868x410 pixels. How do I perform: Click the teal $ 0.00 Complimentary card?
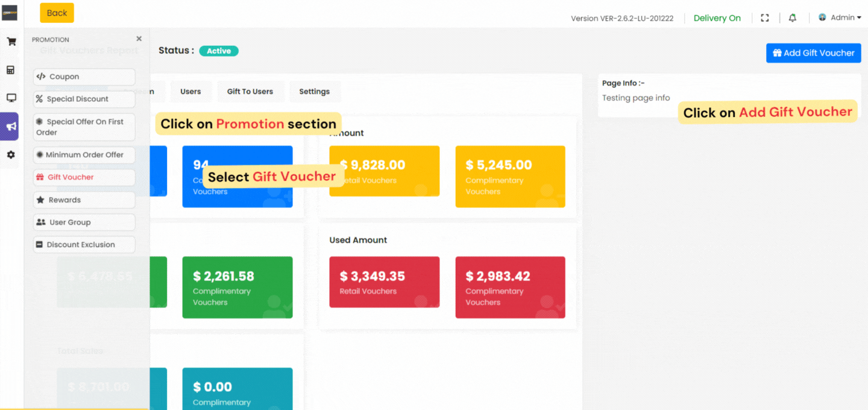(x=237, y=388)
